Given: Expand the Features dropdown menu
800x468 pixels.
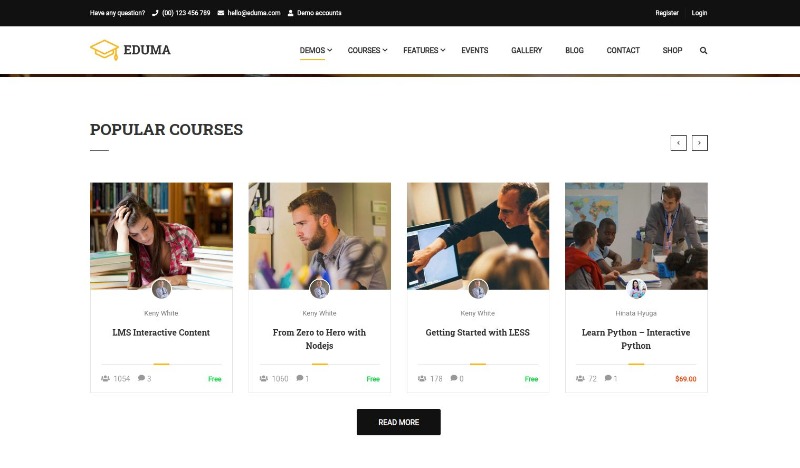Looking at the screenshot, I should point(424,50).
